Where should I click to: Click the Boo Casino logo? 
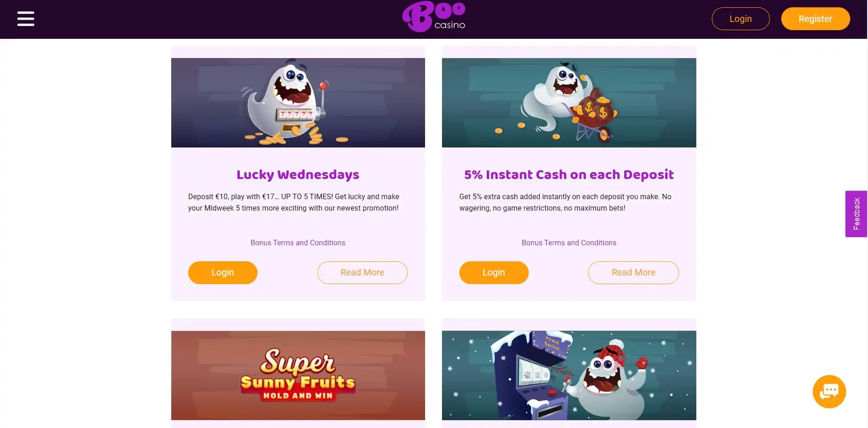click(434, 17)
